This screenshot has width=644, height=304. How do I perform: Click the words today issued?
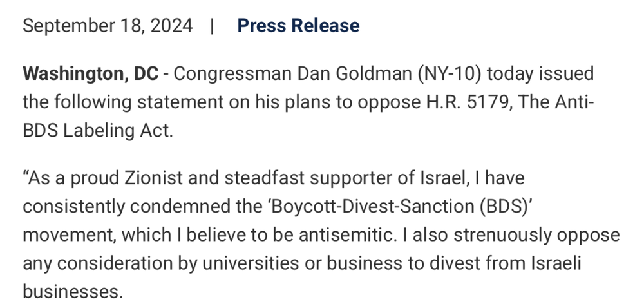click(540, 73)
